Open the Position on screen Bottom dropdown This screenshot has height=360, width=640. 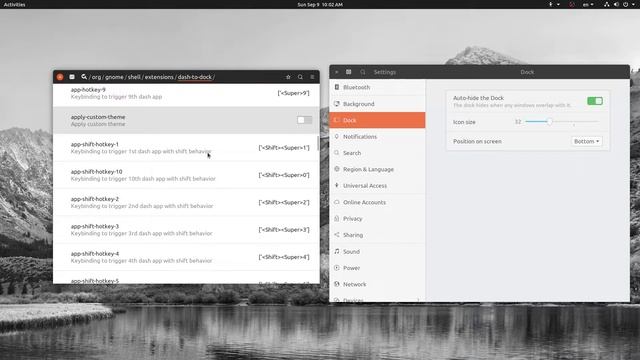pos(587,141)
